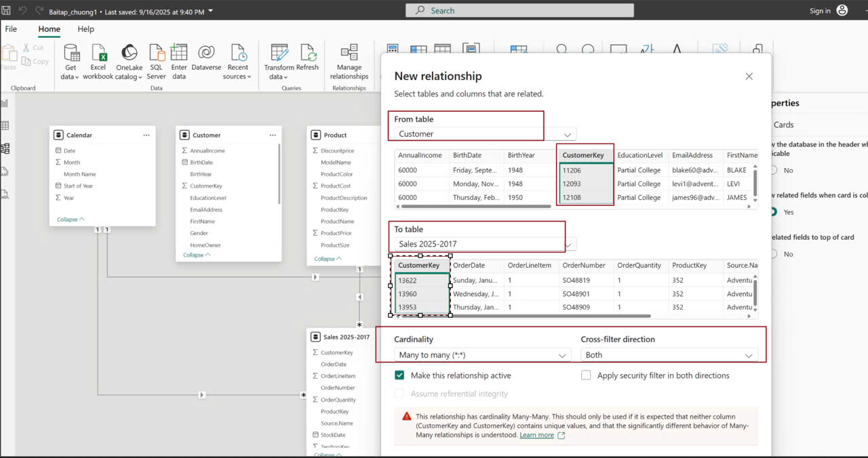Open the File menu
The width and height of the screenshot is (868, 458).
tap(11, 29)
